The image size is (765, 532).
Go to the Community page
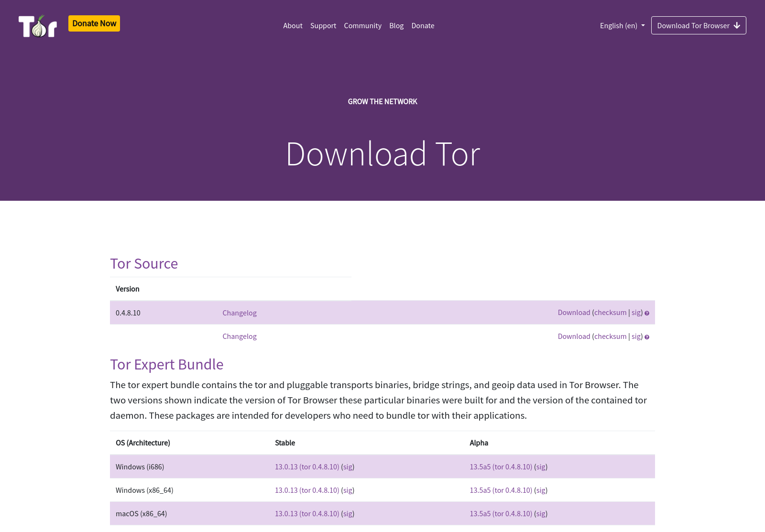point(363,26)
